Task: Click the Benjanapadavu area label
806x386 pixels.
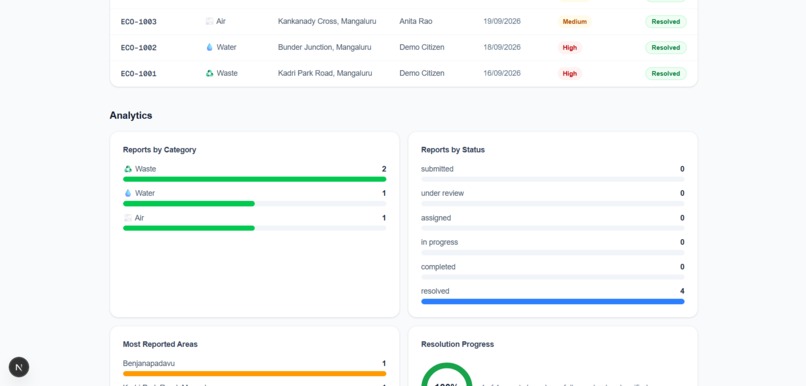Action: click(149, 363)
